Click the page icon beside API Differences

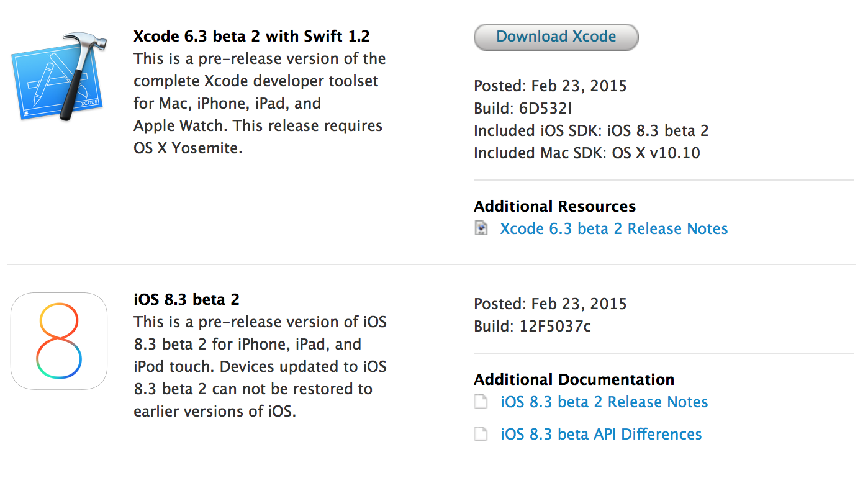coord(481,434)
